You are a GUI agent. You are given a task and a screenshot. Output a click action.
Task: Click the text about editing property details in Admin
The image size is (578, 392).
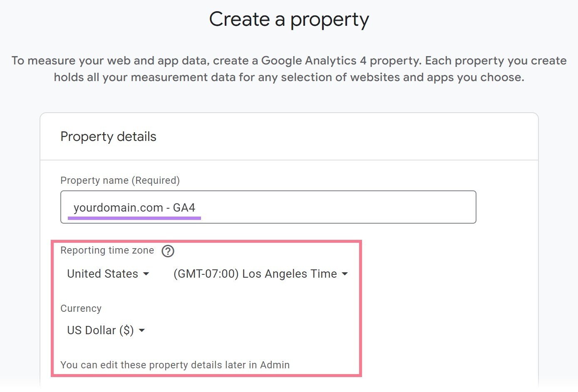[x=175, y=365]
